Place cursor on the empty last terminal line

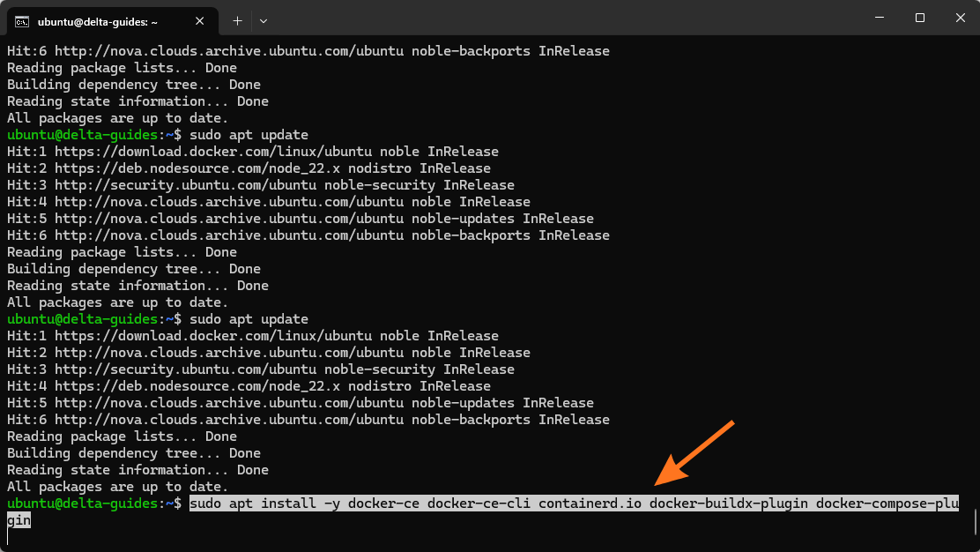(487, 537)
